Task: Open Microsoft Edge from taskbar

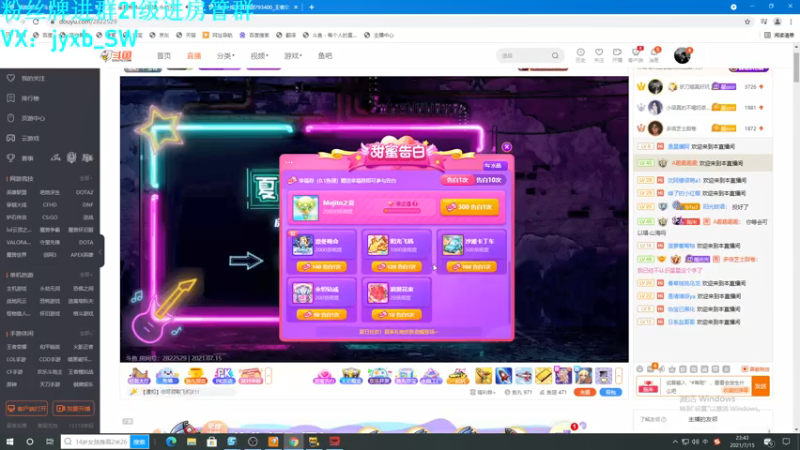Action: point(170,442)
